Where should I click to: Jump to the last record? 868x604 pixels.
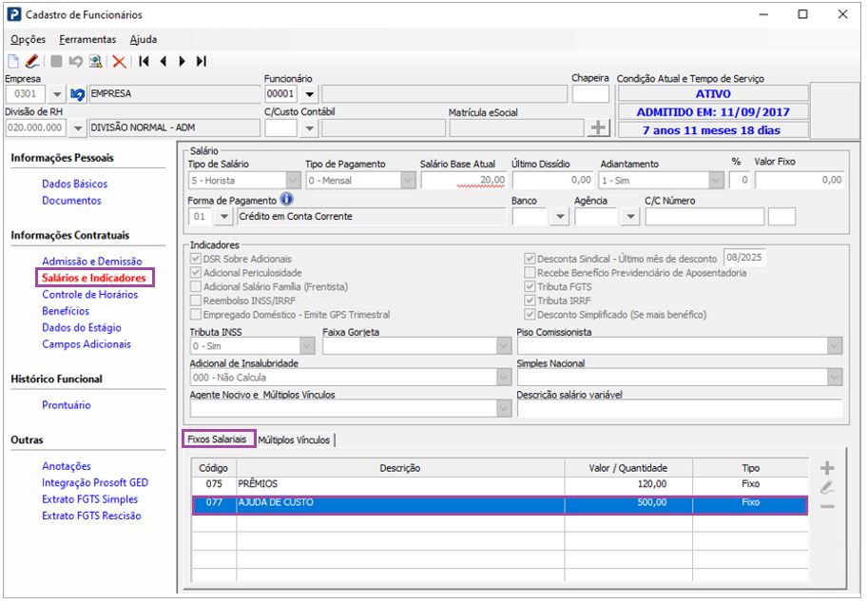(201, 61)
